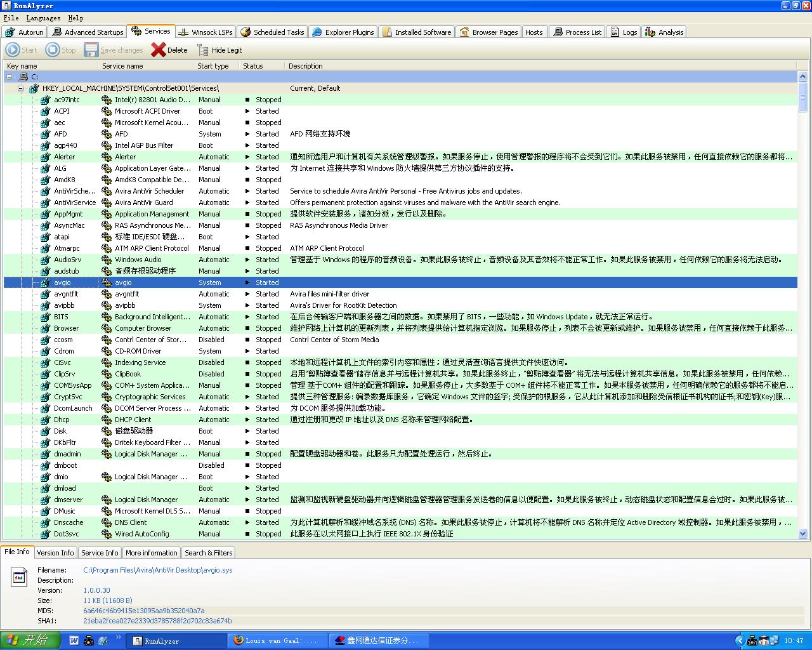Click gear icon beside DHCP Client
812x650 pixels.
point(107,420)
